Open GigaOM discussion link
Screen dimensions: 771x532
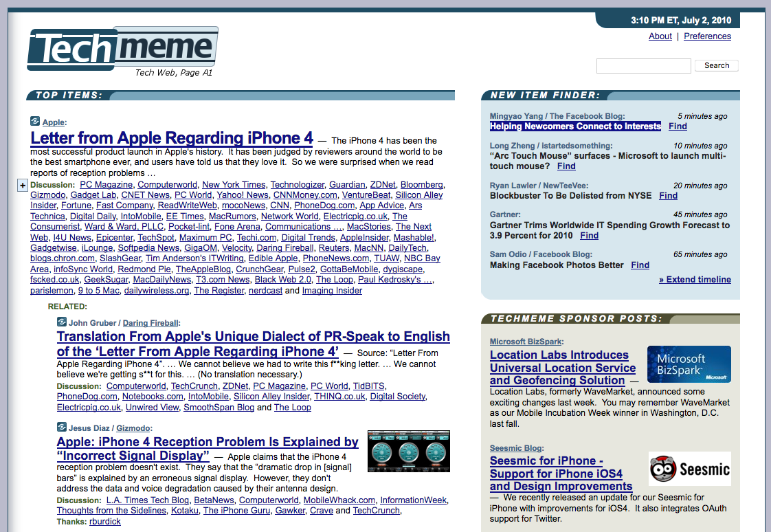(x=201, y=248)
